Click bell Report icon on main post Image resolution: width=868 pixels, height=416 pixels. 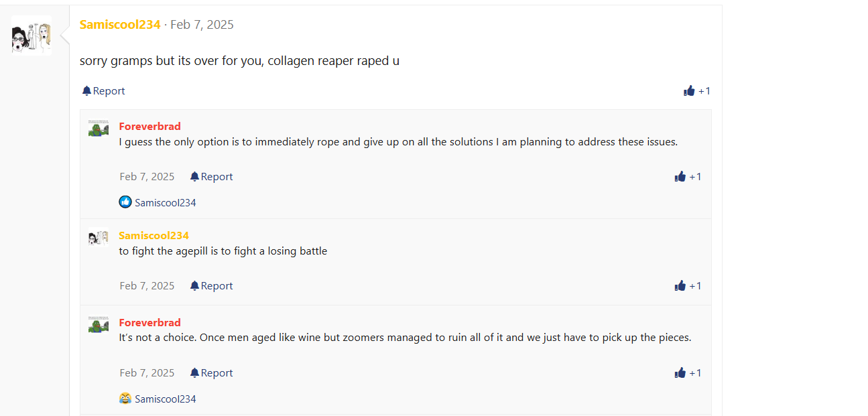[86, 91]
